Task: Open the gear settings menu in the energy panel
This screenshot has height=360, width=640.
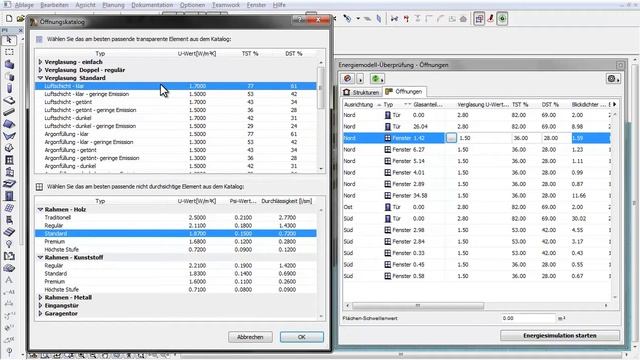Action: point(613,78)
